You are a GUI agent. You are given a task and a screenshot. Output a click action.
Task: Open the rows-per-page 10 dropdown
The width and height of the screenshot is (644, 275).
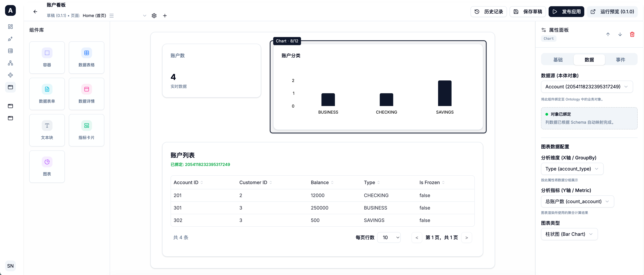tap(389, 237)
